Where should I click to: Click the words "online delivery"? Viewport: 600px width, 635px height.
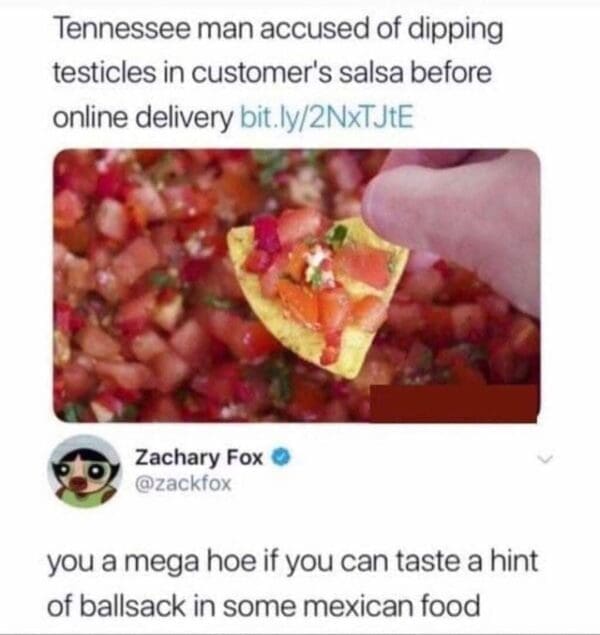tap(143, 117)
